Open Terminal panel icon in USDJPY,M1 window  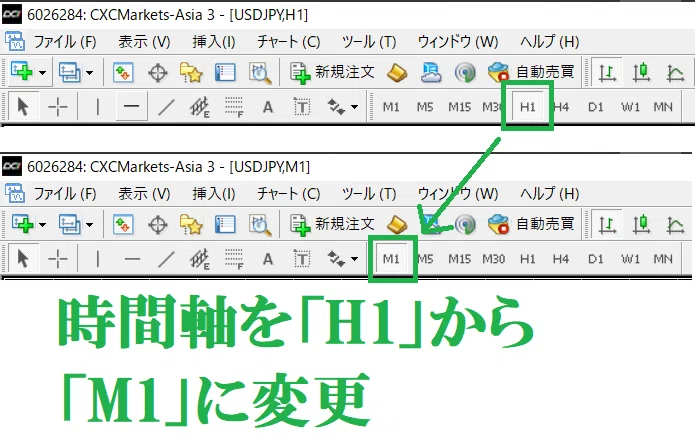[225, 224]
